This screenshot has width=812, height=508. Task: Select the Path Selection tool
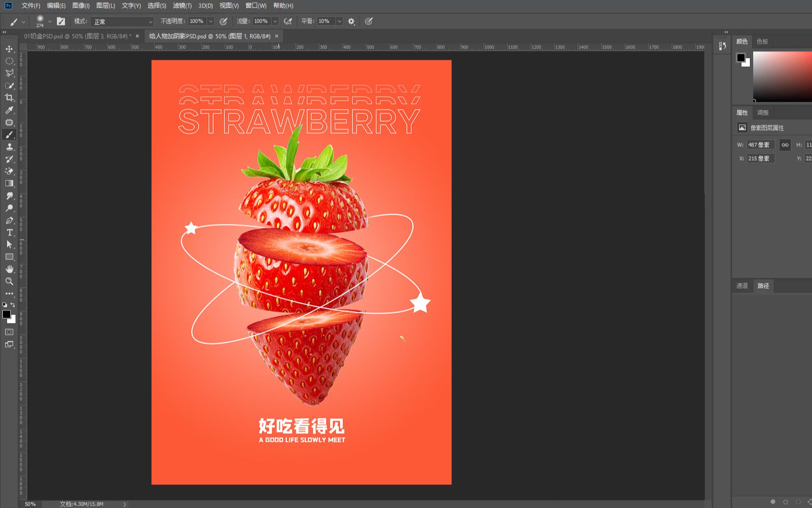(x=9, y=245)
